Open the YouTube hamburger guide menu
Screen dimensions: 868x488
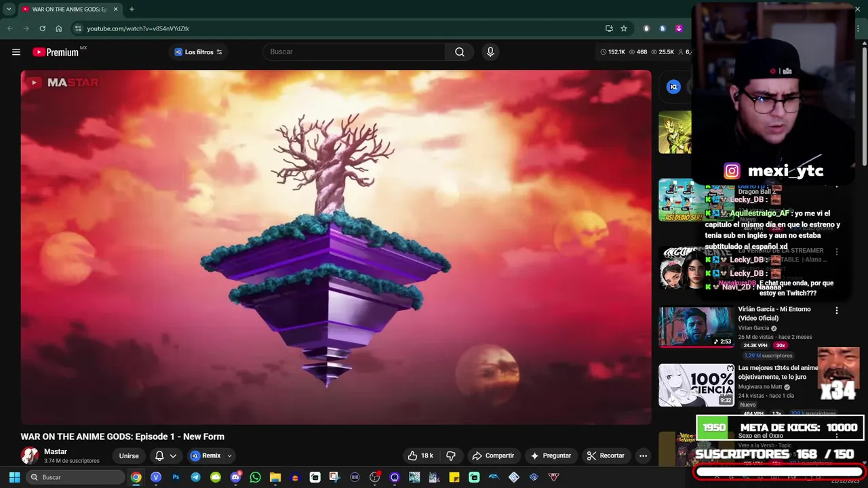click(x=16, y=52)
